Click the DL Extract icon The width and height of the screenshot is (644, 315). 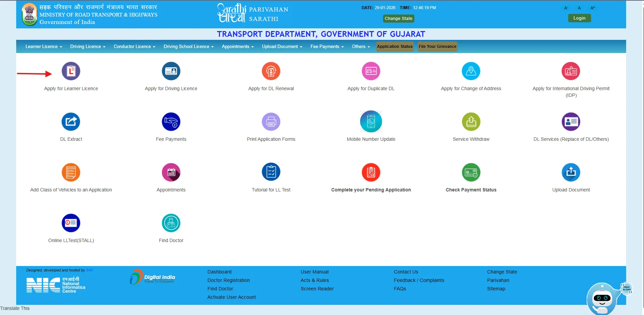pos(71,122)
